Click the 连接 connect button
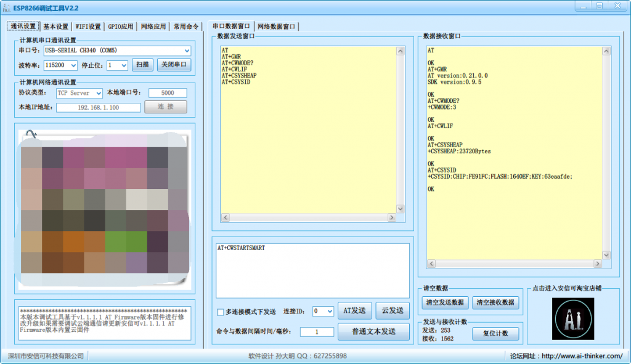631x364 pixels. 165,107
